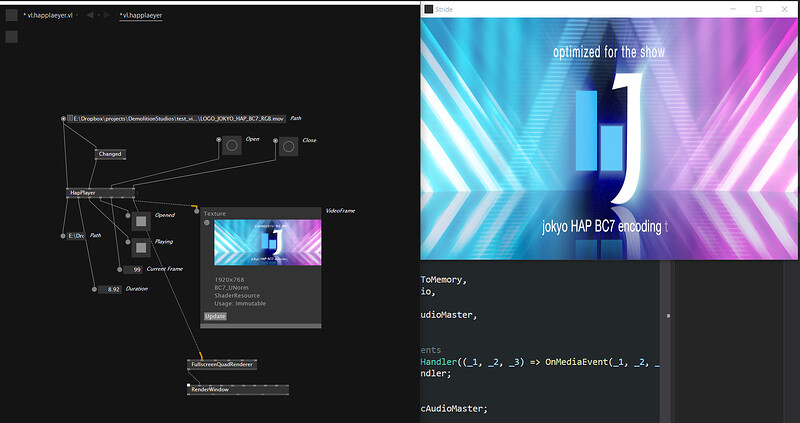Click the bottom bar of Texture tooltip
Image resolution: width=800 pixels, height=423 pixels.
261,326
